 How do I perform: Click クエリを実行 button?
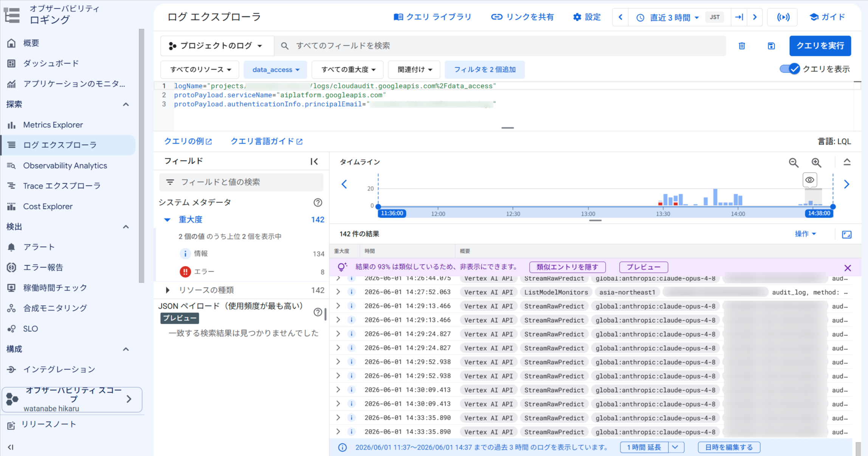click(x=820, y=46)
